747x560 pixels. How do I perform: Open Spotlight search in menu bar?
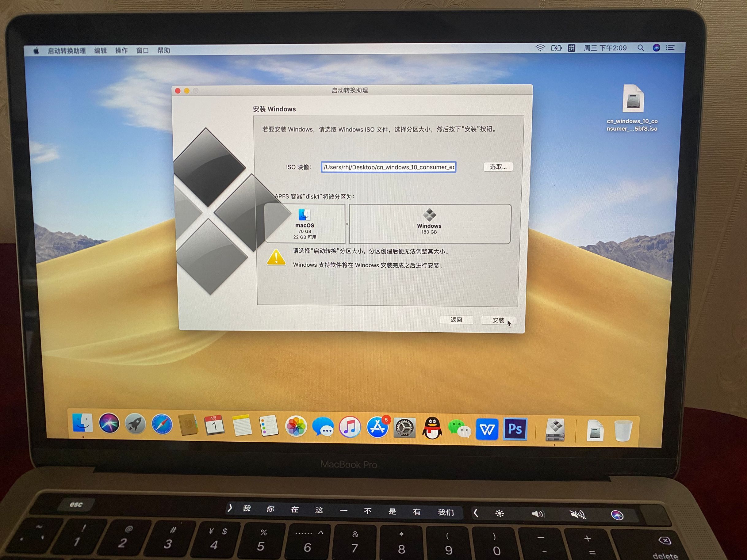click(641, 48)
